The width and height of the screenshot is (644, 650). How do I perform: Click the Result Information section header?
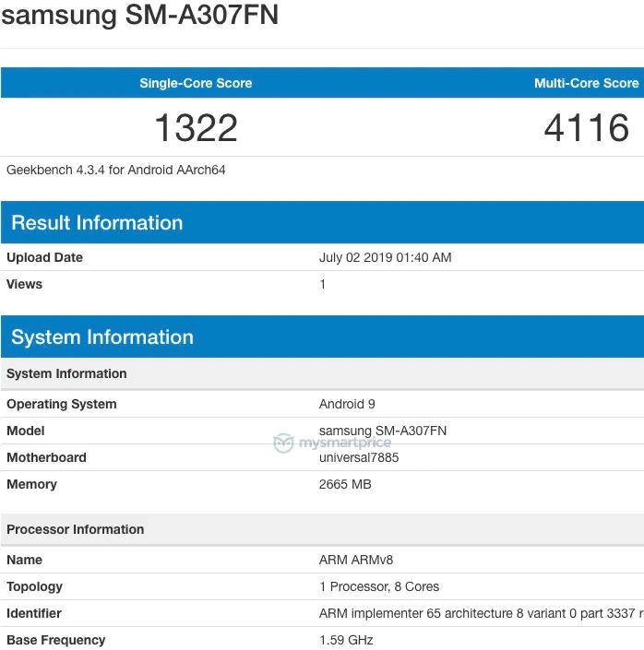tap(322, 222)
